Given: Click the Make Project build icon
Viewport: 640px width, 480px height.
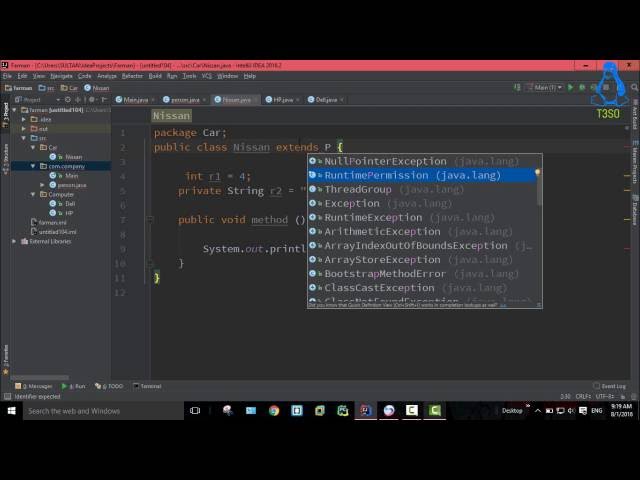Looking at the screenshot, I should click(517, 87).
